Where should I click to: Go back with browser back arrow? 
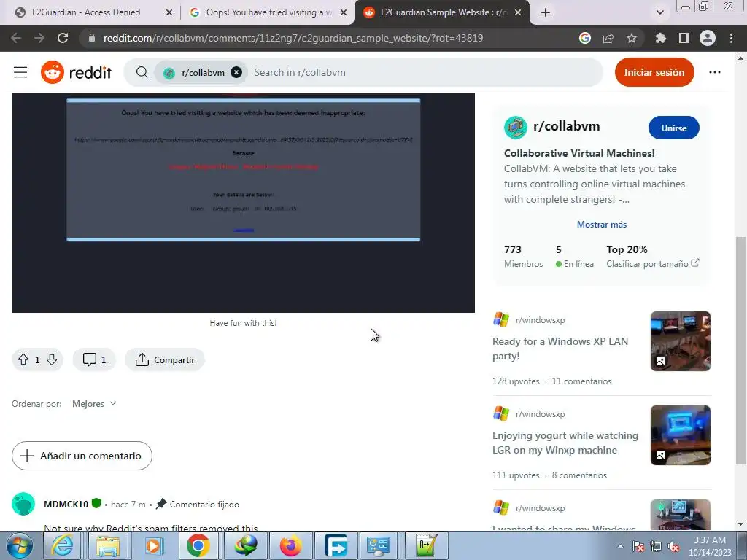pyautogui.click(x=16, y=38)
